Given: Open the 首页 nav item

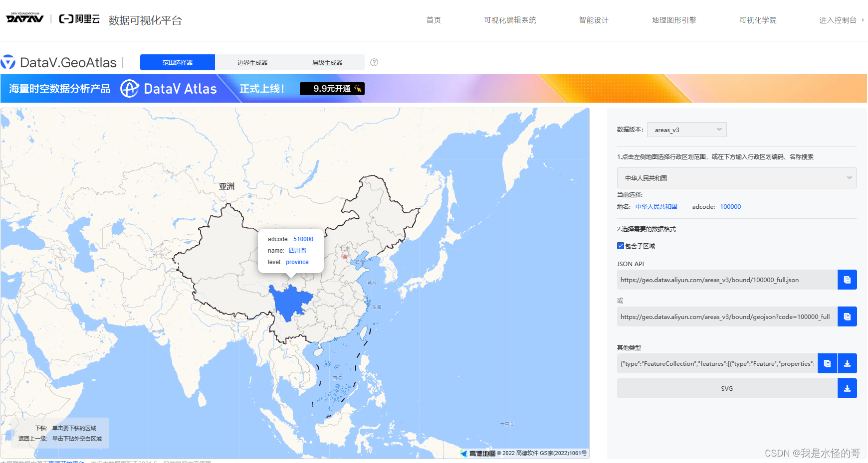Looking at the screenshot, I should 434,20.
